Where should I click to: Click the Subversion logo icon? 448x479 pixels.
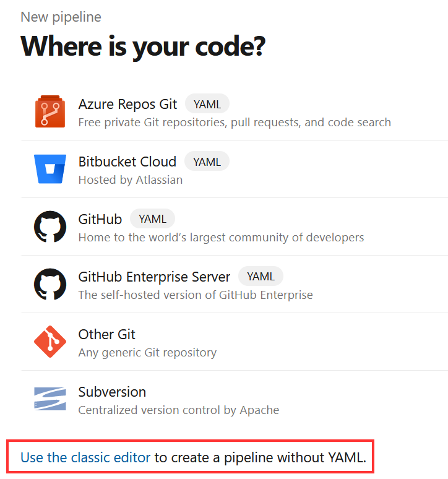click(50, 399)
